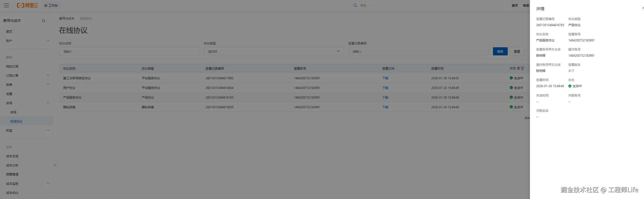The width and height of the screenshot is (644, 199).
Task: Download the 用户协议 file
Action: click(x=385, y=88)
